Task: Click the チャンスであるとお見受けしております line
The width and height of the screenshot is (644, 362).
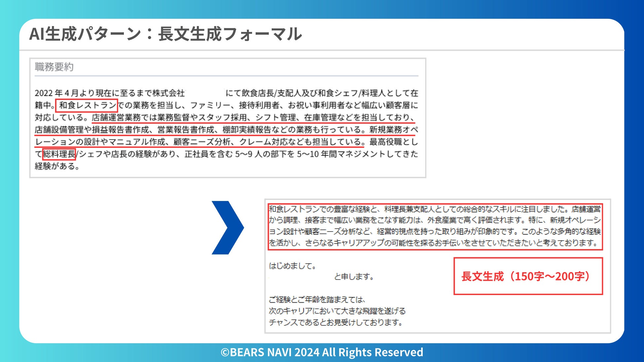Action: [x=336, y=322]
